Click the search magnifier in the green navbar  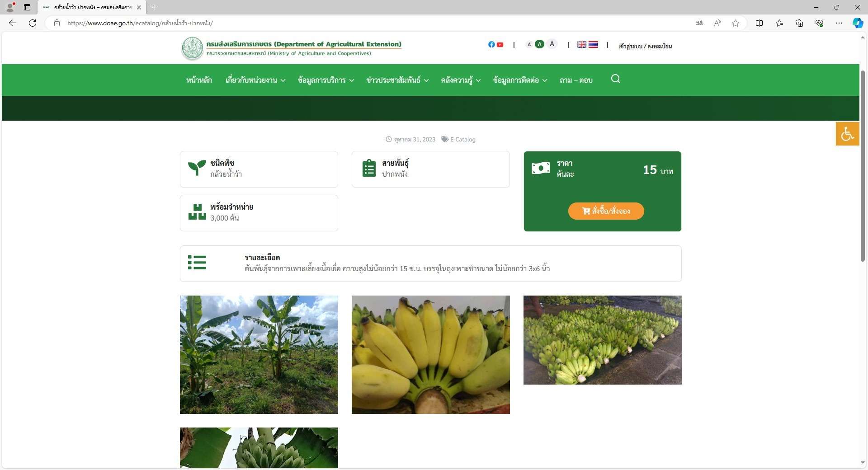(615, 79)
